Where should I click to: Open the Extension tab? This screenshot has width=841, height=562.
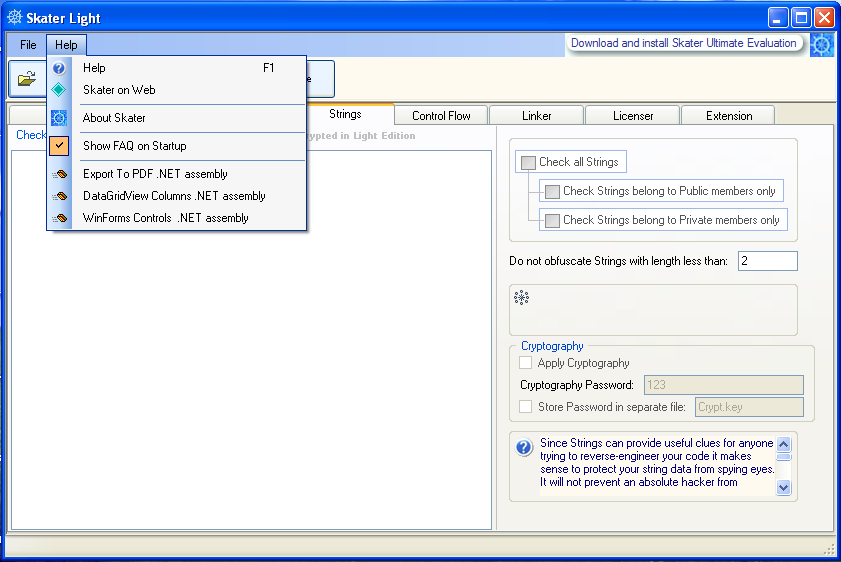[728, 116]
